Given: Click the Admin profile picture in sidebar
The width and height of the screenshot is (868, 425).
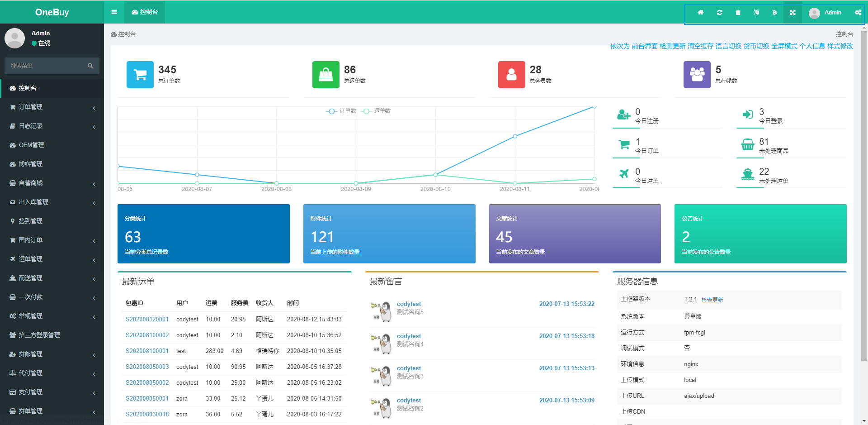Looking at the screenshot, I should tap(14, 38).
